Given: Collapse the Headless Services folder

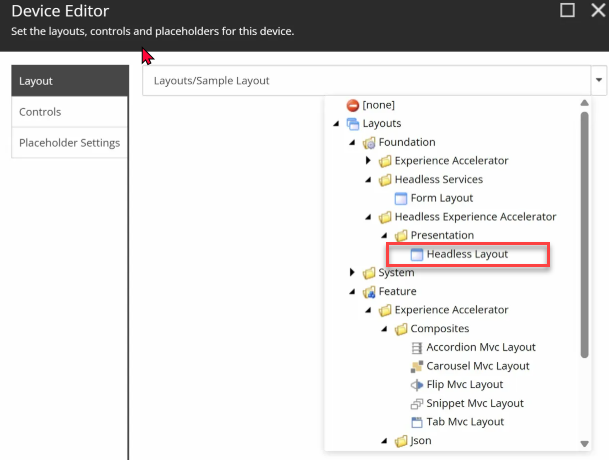Looking at the screenshot, I should coord(368,180).
